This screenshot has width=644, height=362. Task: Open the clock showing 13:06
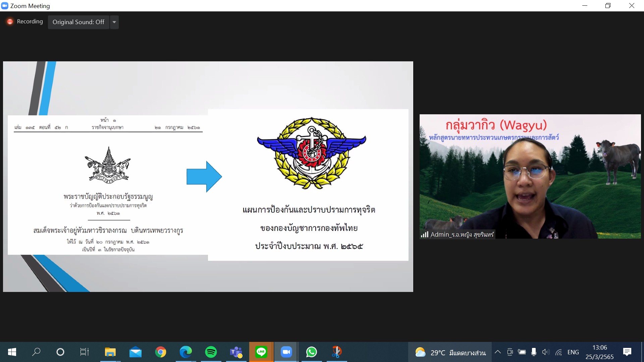coord(600,352)
